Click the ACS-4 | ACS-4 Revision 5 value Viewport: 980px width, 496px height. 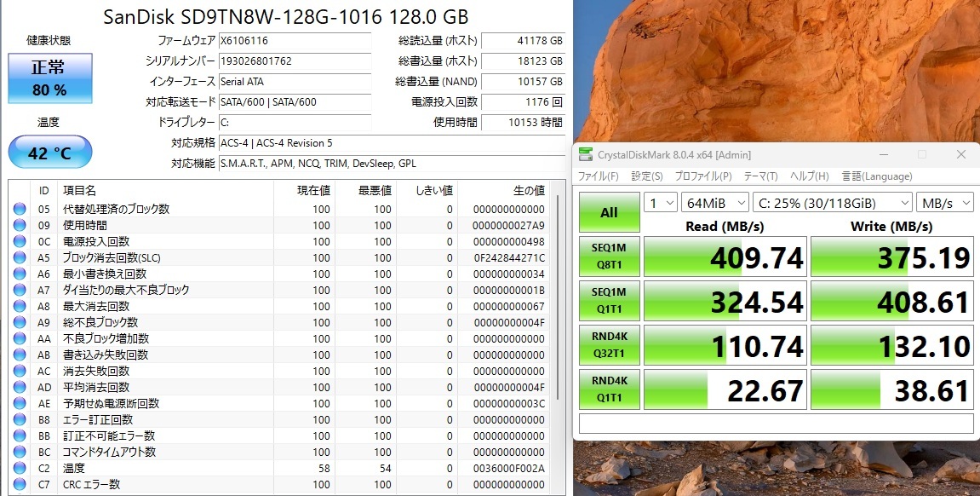click(392, 142)
